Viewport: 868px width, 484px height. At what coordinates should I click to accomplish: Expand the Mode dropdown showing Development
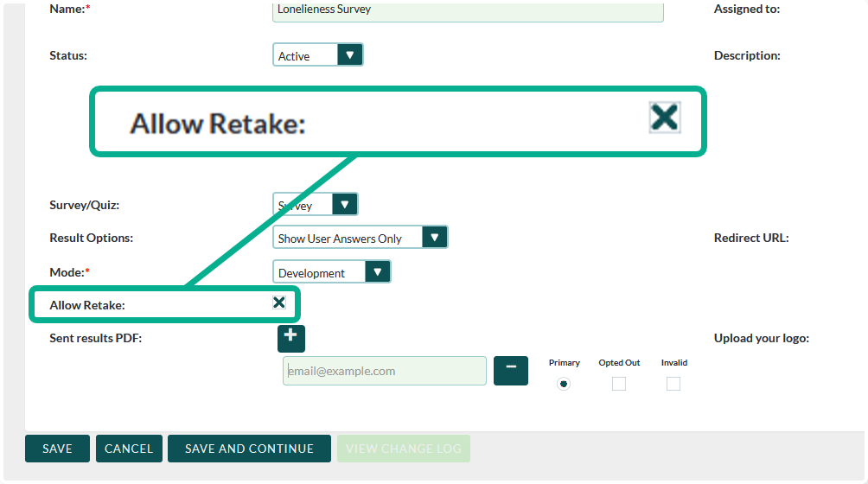[331, 272]
